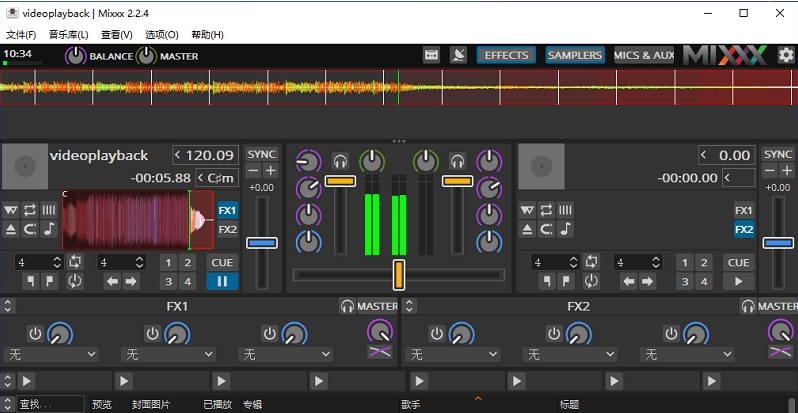Screen dimensions: 798x413
Task: Pause playback on the left deck
Action: click(221, 282)
